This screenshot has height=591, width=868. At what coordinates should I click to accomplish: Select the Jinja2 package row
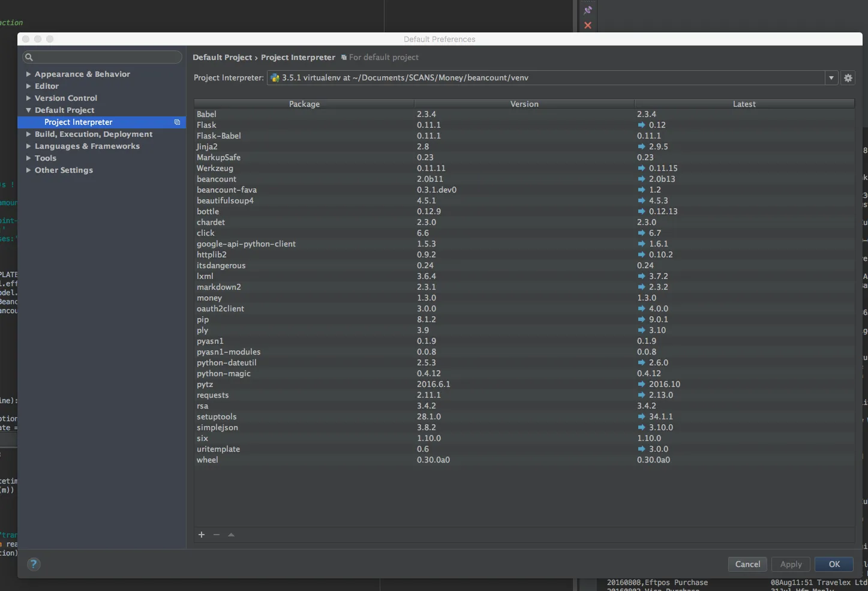[524, 146]
